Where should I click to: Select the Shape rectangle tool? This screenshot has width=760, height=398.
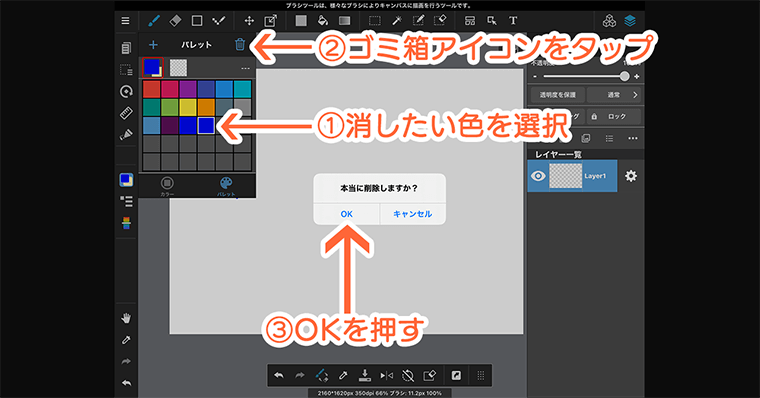click(197, 21)
